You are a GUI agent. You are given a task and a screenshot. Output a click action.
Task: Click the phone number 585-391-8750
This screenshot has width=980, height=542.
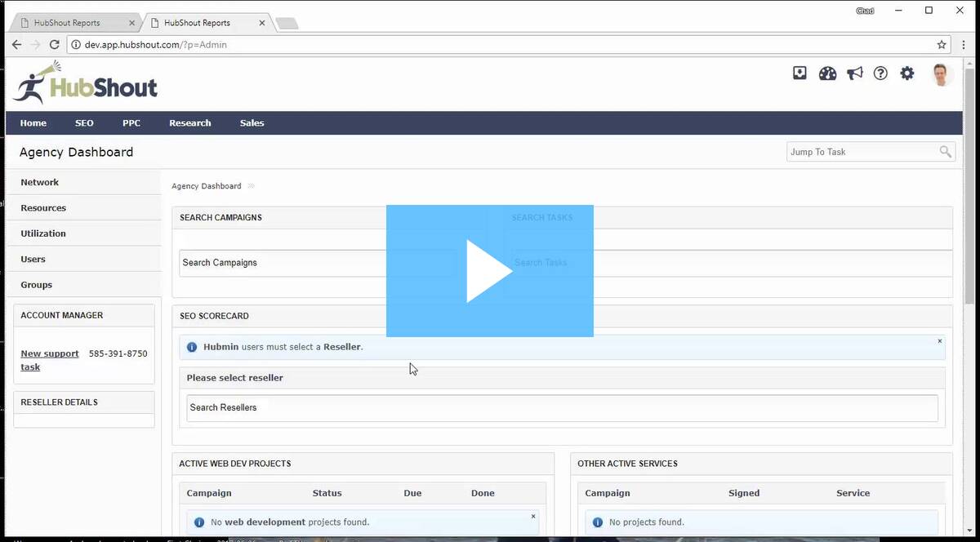click(118, 353)
